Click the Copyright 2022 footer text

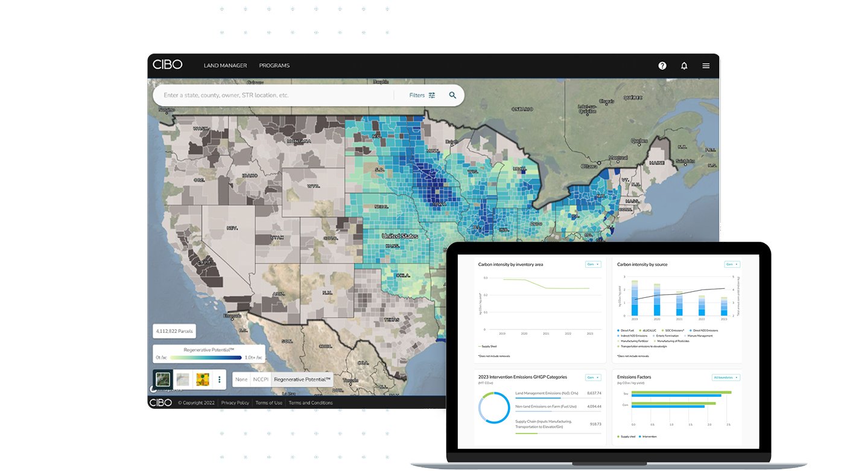[x=196, y=403]
